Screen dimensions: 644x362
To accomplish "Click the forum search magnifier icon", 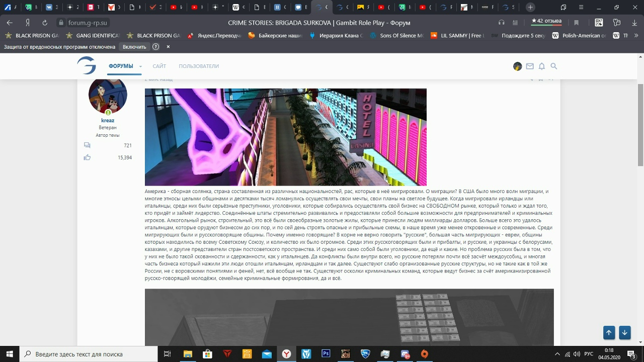I will click(x=554, y=66).
